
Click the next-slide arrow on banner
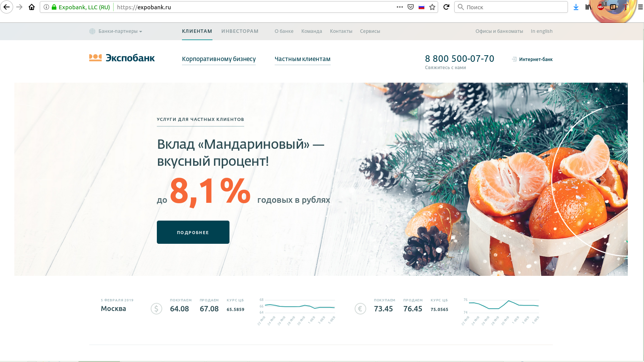click(x=602, y=181)
